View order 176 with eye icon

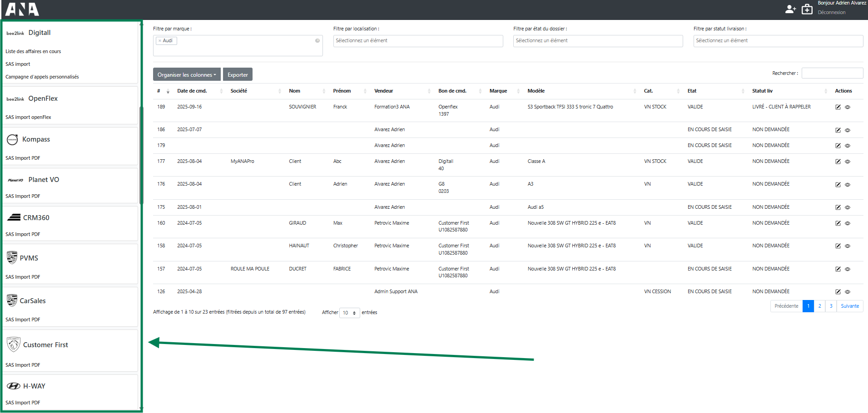click(x=848, y=185)
